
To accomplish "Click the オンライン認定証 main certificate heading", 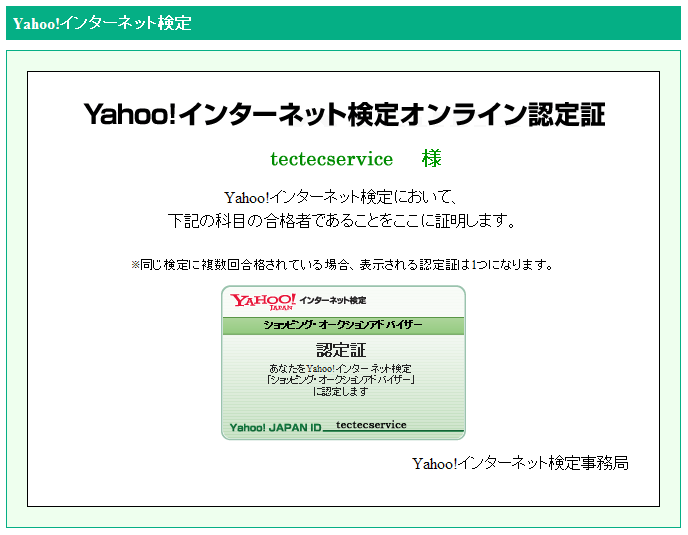I will (x=344, y=115).
